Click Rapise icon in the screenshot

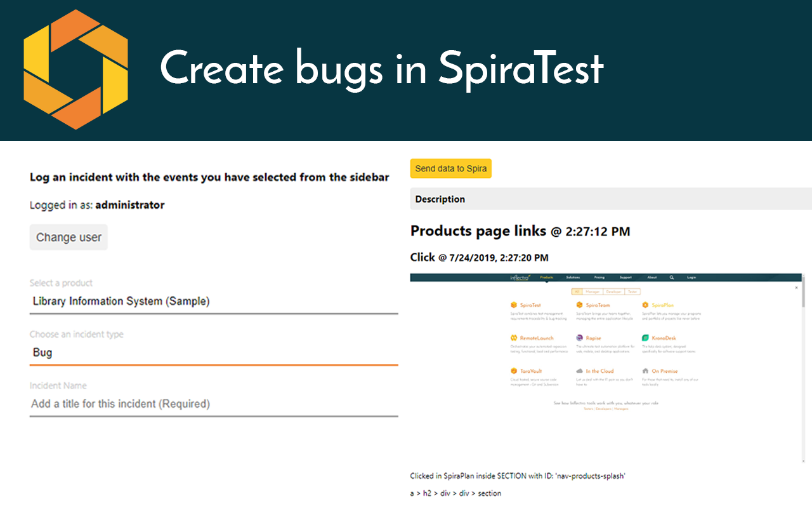579,338
